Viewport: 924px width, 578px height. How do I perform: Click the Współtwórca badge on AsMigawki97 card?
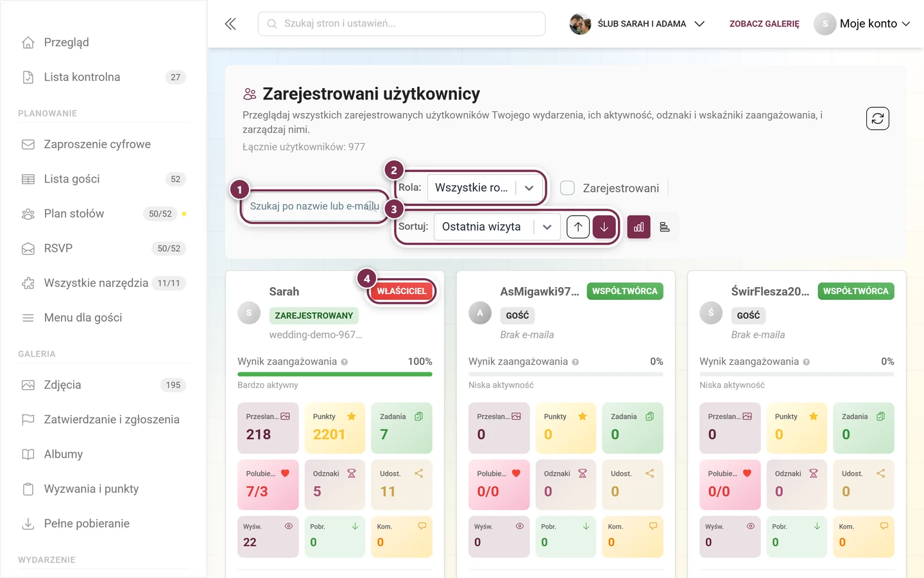coord(625,291)
